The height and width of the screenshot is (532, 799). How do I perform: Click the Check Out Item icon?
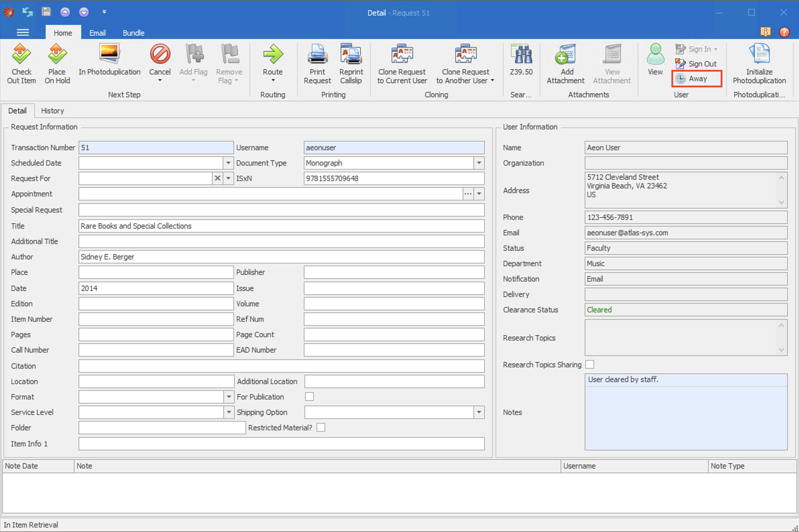pyautogui.click(x=21, y=54)
